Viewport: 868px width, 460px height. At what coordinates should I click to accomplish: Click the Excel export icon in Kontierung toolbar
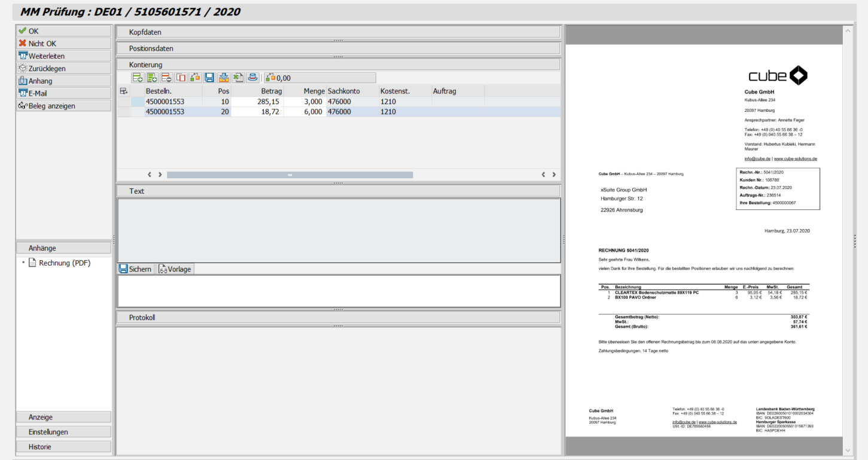[238, 78]
